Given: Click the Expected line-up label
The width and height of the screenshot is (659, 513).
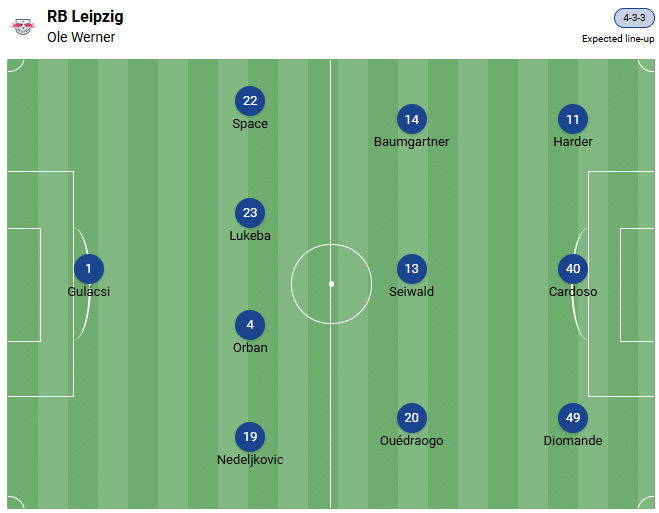Looking at the screenshot, I should (618, 39).
